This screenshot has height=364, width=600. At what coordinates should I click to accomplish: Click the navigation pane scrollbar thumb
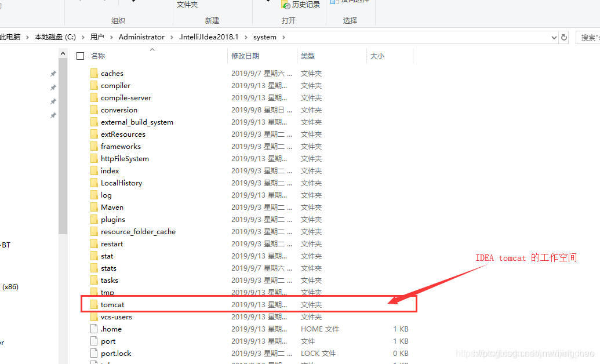pyautogui.click(x=63, y=147)
